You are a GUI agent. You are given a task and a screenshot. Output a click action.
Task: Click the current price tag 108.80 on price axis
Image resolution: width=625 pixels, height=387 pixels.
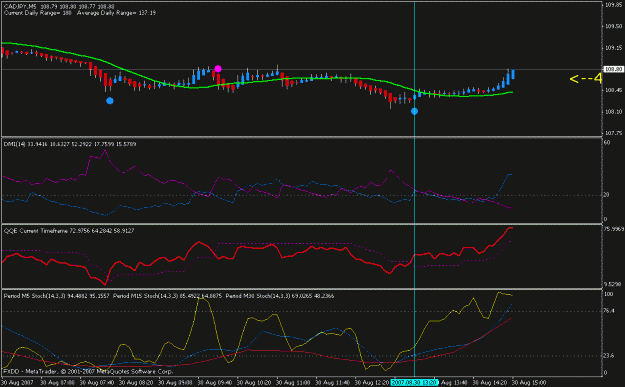pyautogui.click(x=613, y=69)
